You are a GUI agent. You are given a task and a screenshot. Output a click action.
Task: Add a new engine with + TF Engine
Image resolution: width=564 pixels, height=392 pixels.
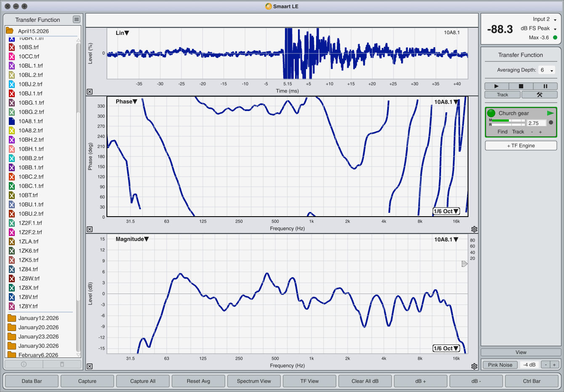[521, 146]
